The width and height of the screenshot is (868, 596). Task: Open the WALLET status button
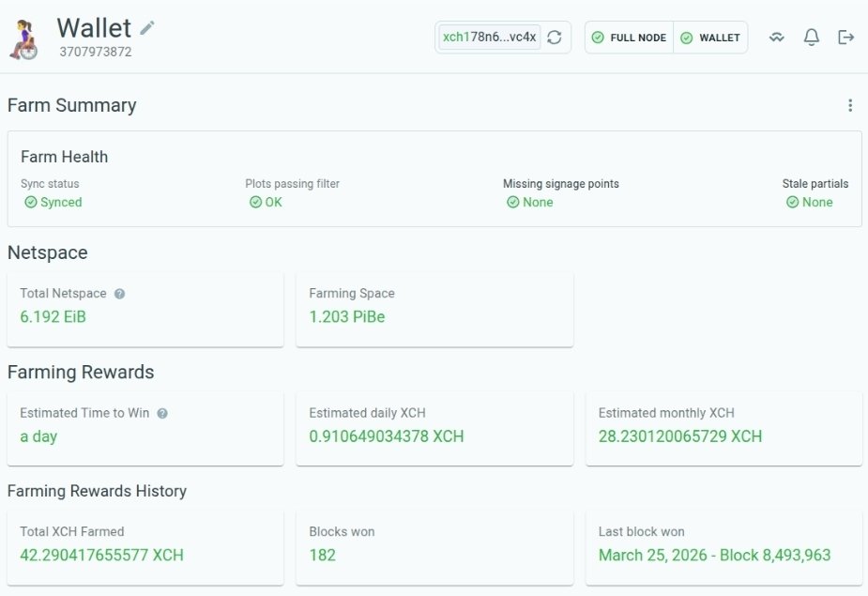[710, 38]
